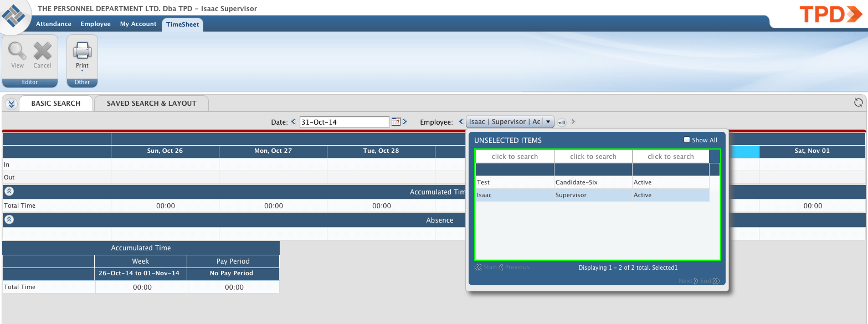Click the Next pagination link
Screen dimensions: 868x324
[685, 281]
